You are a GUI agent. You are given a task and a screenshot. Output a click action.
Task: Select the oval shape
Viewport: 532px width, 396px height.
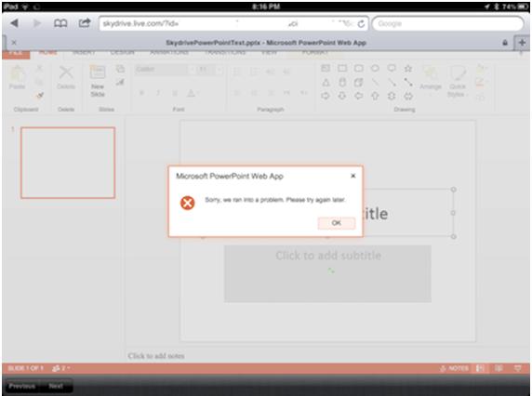pyautogui.click(x=375, y=69)
